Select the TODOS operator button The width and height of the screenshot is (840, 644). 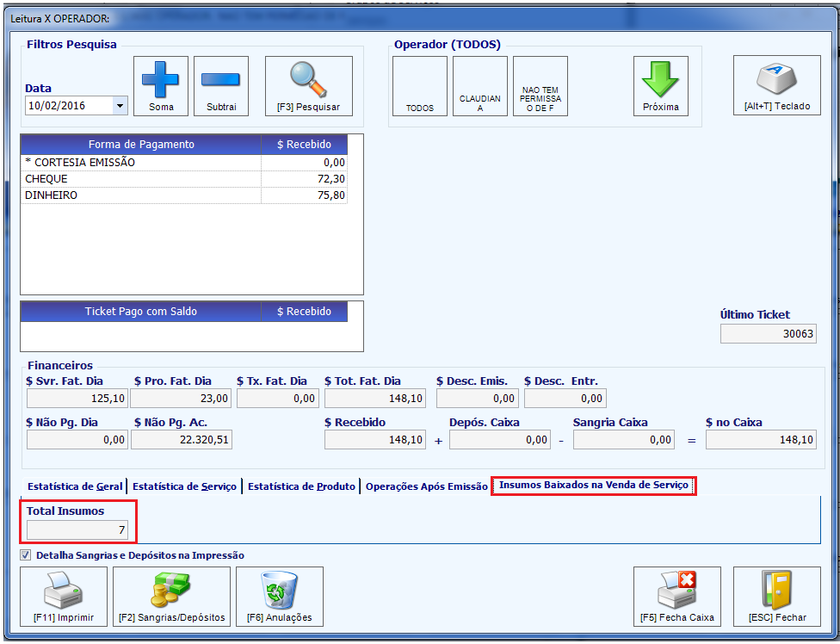tap(419, 86)
